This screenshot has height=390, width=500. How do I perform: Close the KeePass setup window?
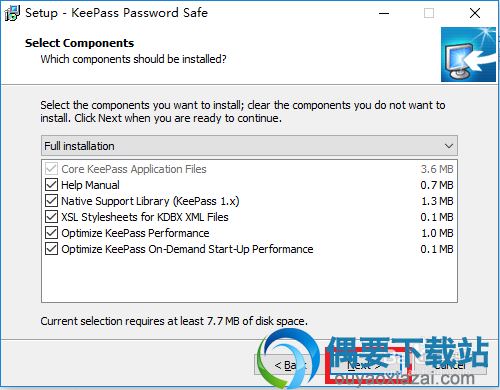(475, 13)
